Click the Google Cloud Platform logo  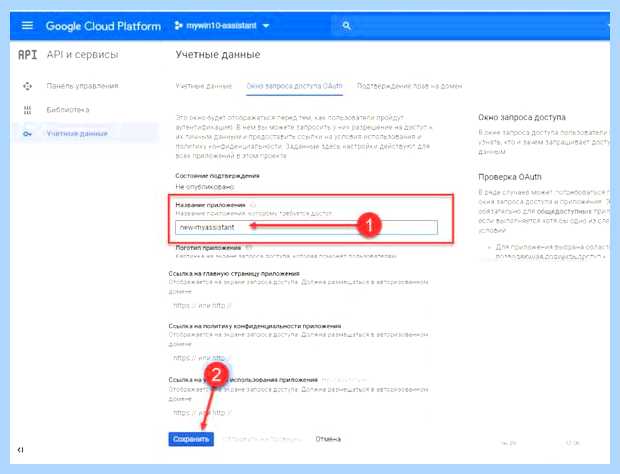(103, 26)
